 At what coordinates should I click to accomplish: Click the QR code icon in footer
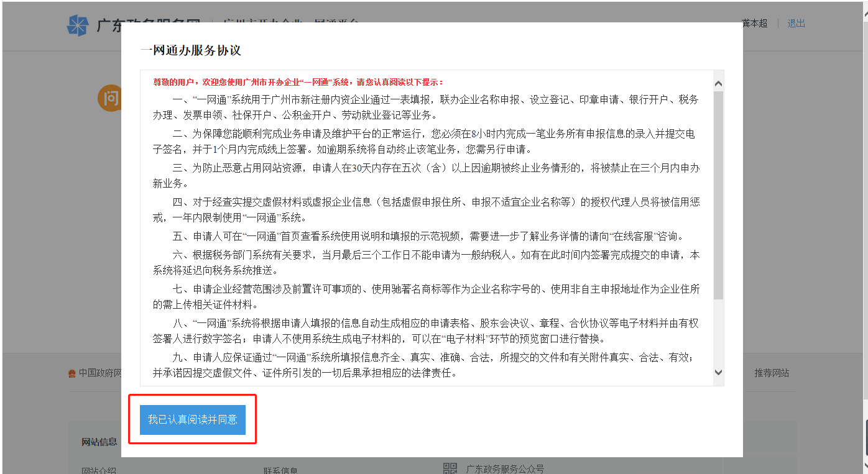450,469
